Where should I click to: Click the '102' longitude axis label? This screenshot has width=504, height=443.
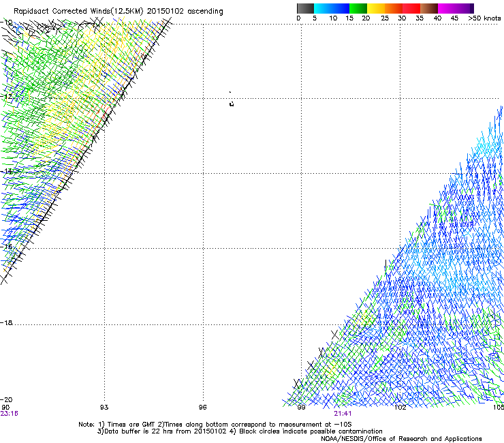(x=400, y=408)
